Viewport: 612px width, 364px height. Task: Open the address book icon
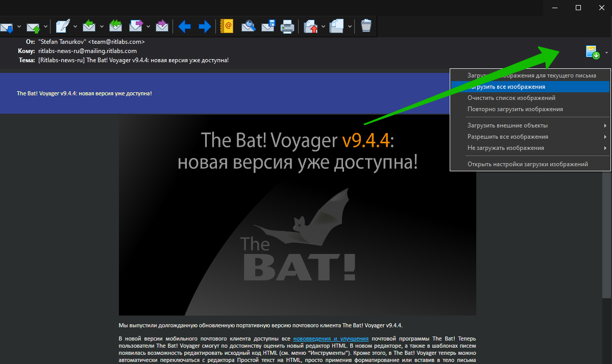tap(227, 26)
